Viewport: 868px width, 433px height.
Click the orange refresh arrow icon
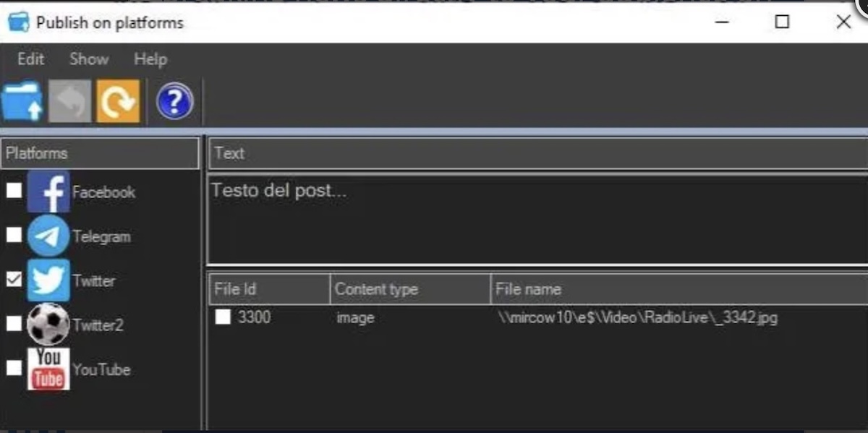(x=118, y=101)
